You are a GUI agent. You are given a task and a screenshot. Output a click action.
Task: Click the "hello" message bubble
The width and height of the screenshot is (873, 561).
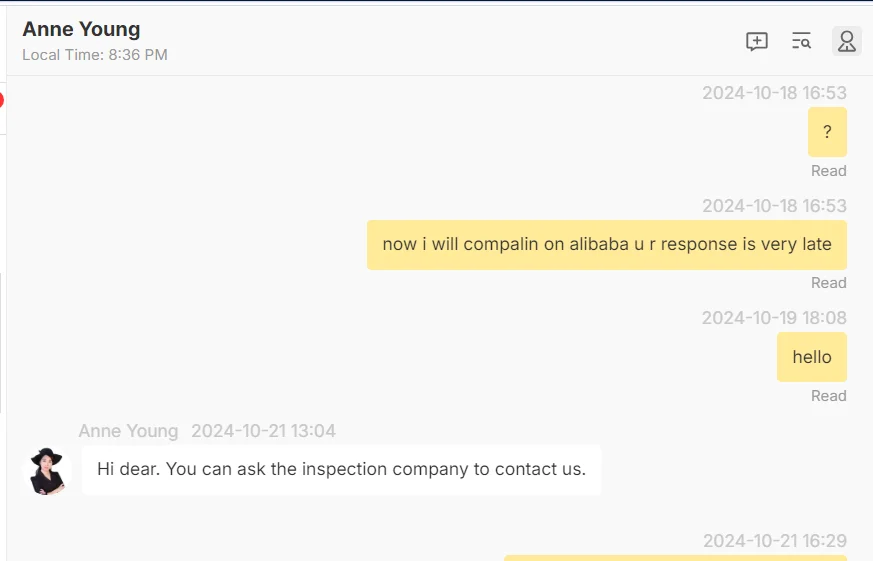point(811,357)
